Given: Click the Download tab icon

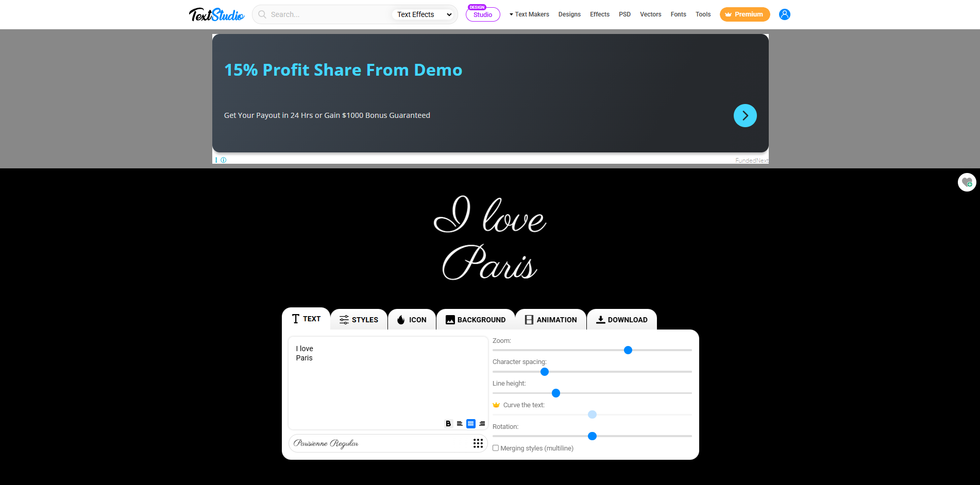Looking at the screenshot, I should [600, 319].
